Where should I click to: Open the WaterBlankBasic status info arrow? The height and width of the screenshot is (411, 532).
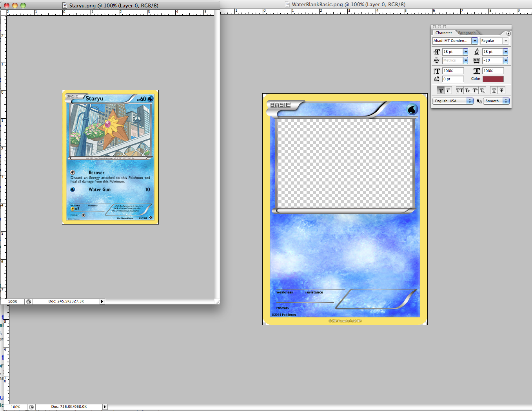(105, 407)
